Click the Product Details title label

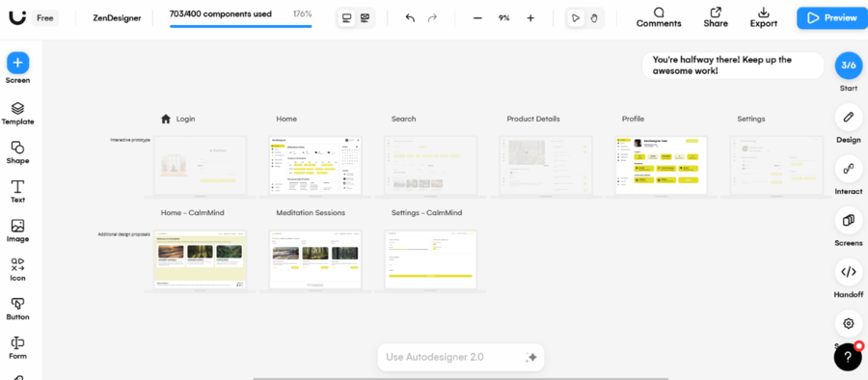533,119
